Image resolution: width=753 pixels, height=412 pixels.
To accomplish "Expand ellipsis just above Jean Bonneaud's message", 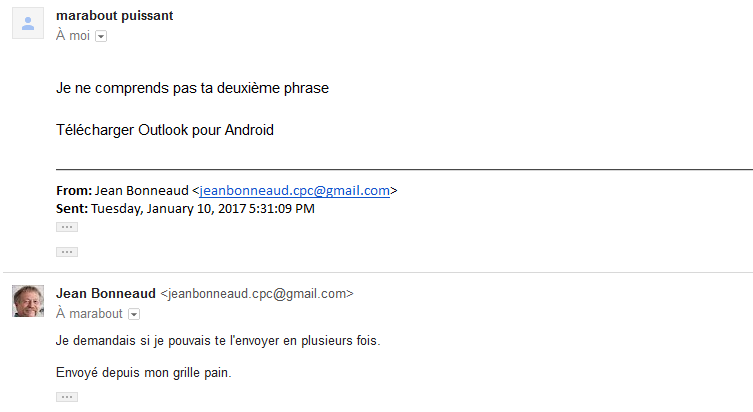I will [x=67, y=252].
